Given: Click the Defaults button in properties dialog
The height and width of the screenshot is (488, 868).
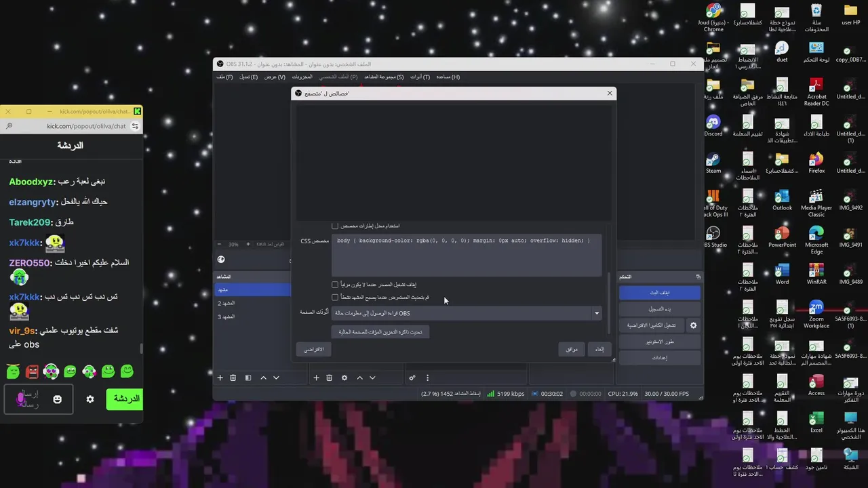Looking at the screenshot, I should point(313,349).
